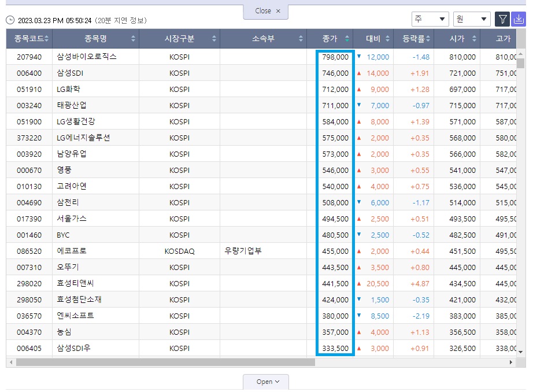
Task: Click 우량기업부 division cell
Action: (x=243, y=251)
